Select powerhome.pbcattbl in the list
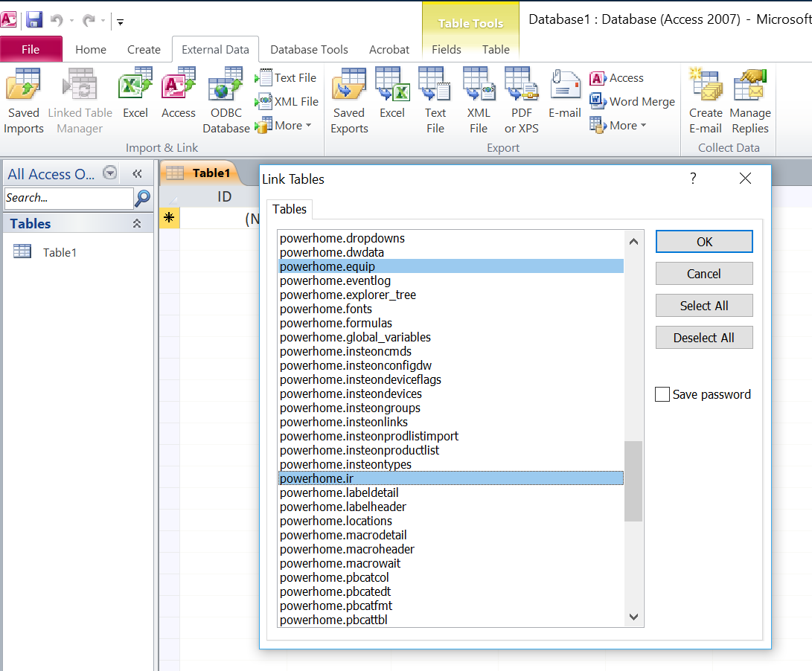This screenshot has height=671, width=812. [x=450, y=620]
